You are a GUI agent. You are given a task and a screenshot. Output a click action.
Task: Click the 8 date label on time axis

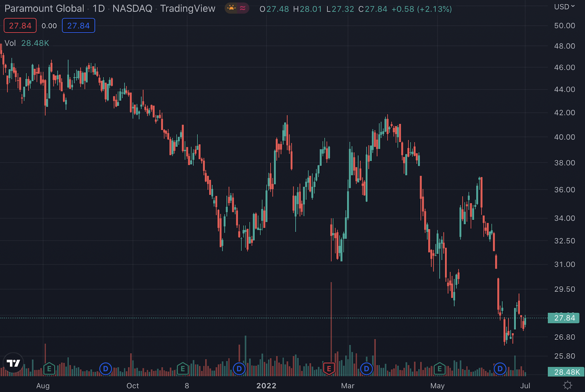tap(187, 386)
